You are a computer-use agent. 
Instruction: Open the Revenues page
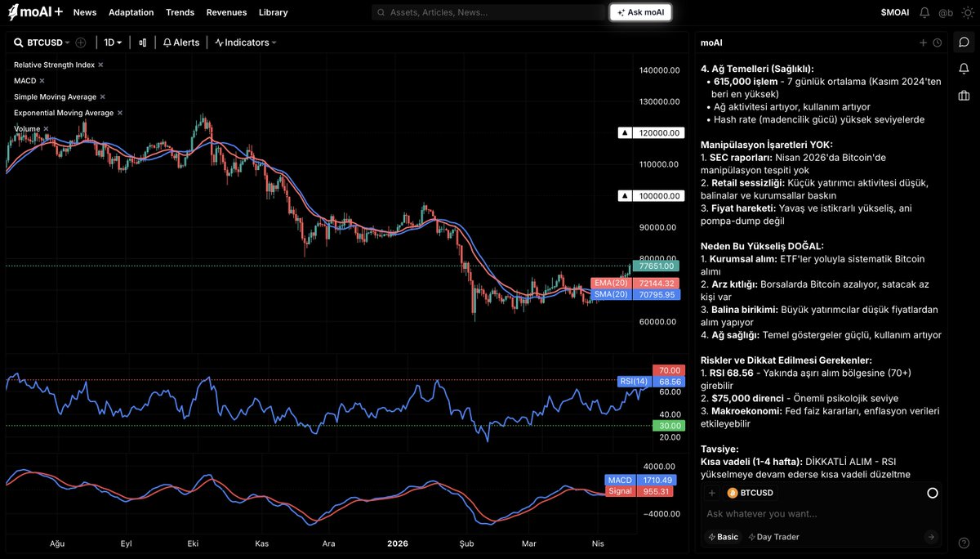[x=226, y=12]
